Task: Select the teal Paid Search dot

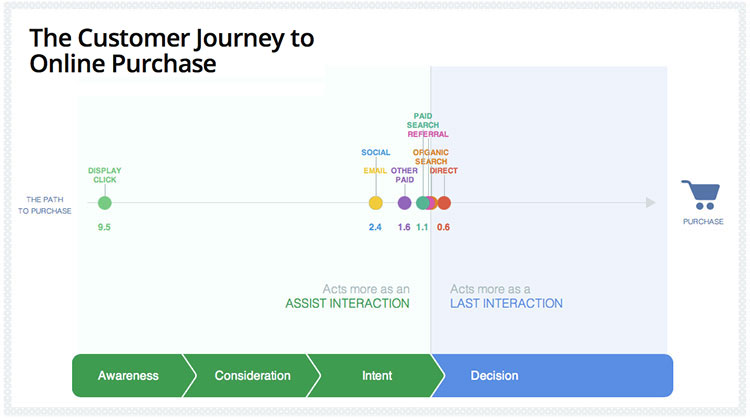Action: click(x=422, y=203)
